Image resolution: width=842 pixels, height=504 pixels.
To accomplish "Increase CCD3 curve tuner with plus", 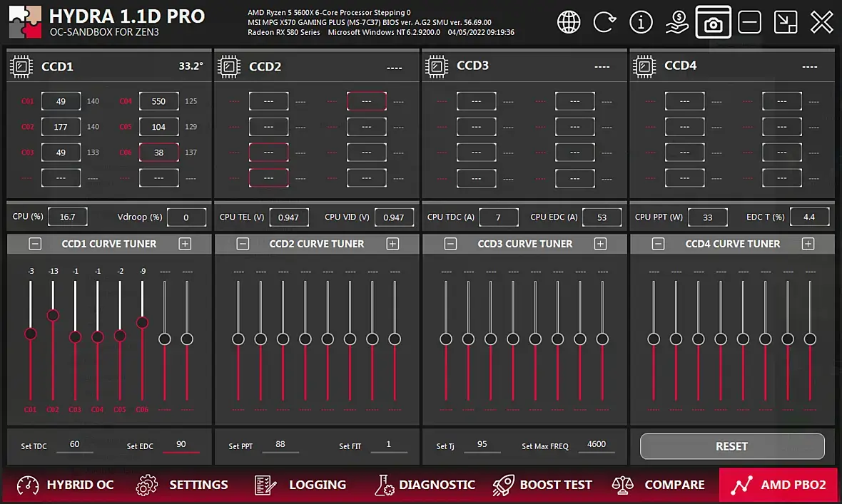I will coord(600,245).
